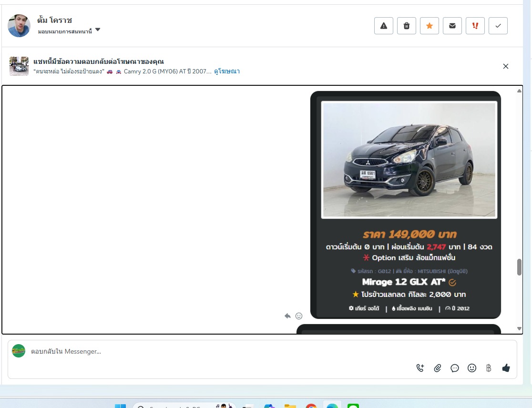Open the Mirage car photo
Image resolution: width=532 pixels, height=408 pixels.
coord(409,160)
